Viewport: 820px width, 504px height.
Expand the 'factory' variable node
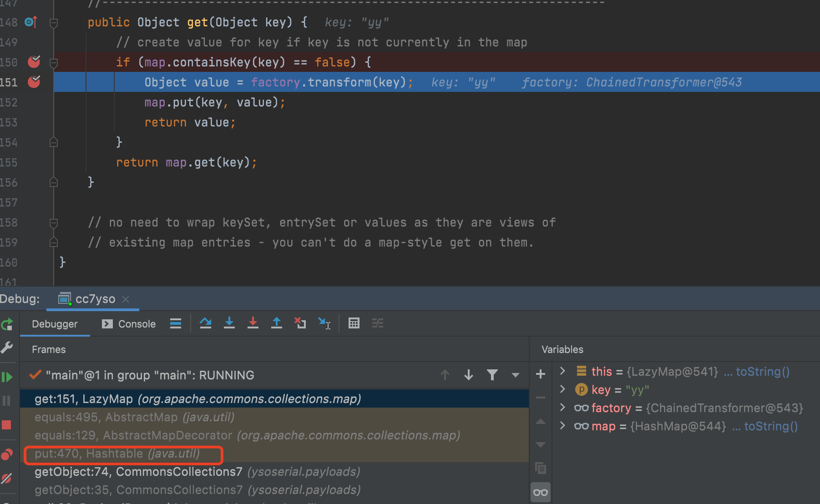[562, 408]
